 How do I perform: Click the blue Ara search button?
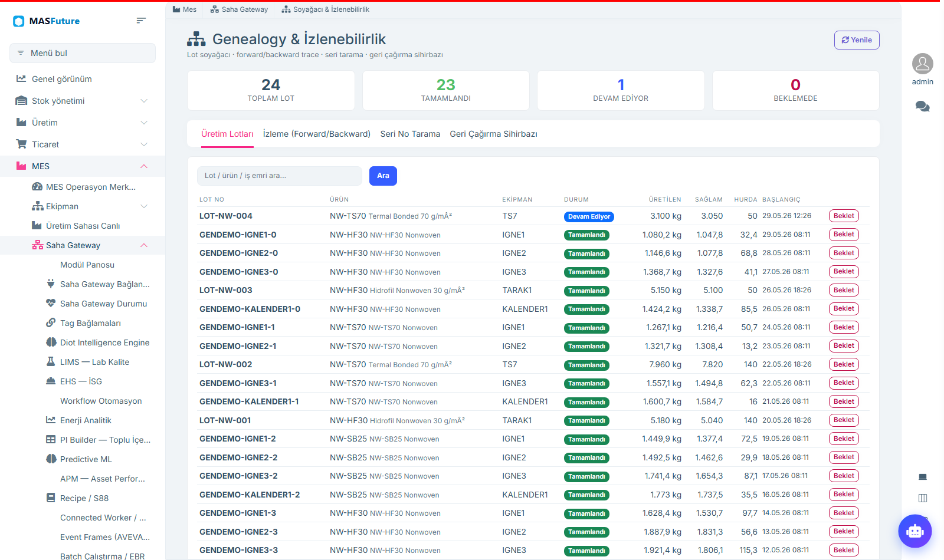383,176
